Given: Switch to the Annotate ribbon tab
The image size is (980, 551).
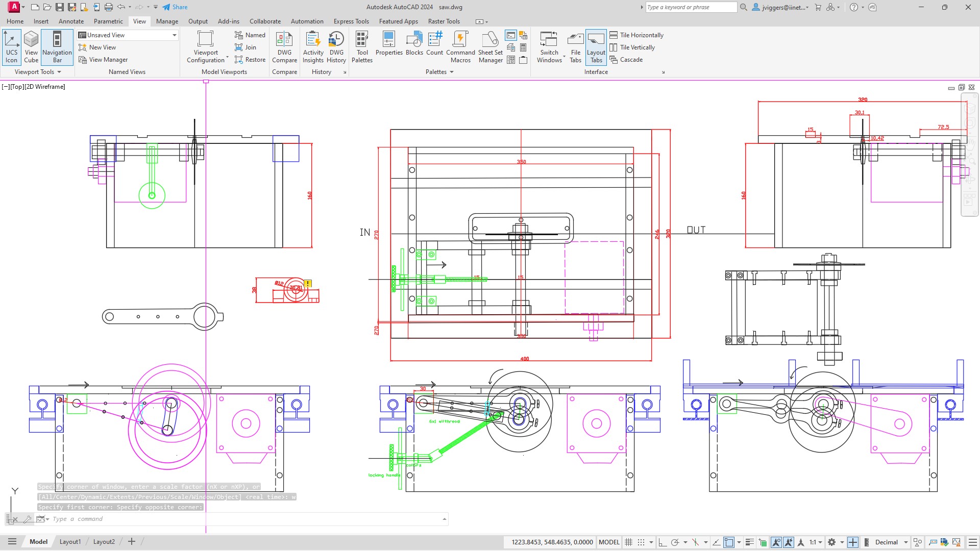Looking at the screenshot, I should click(71, 21).
